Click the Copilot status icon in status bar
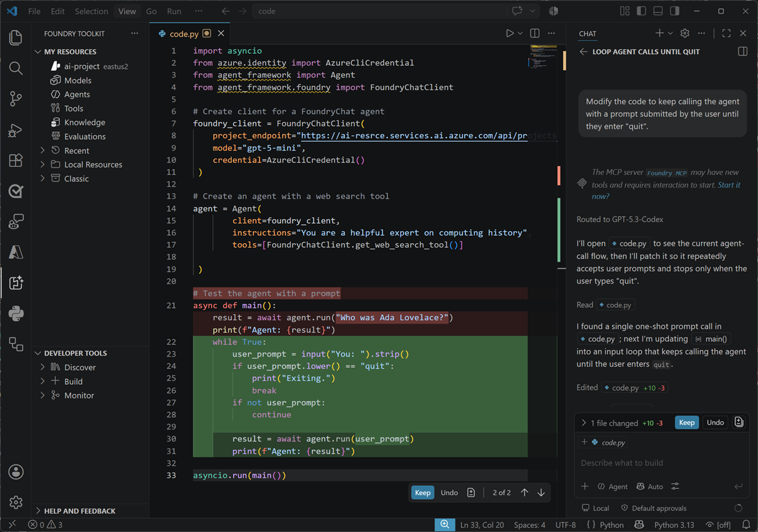The width and height of the screenshot is (758, 532). coord(639,525)
